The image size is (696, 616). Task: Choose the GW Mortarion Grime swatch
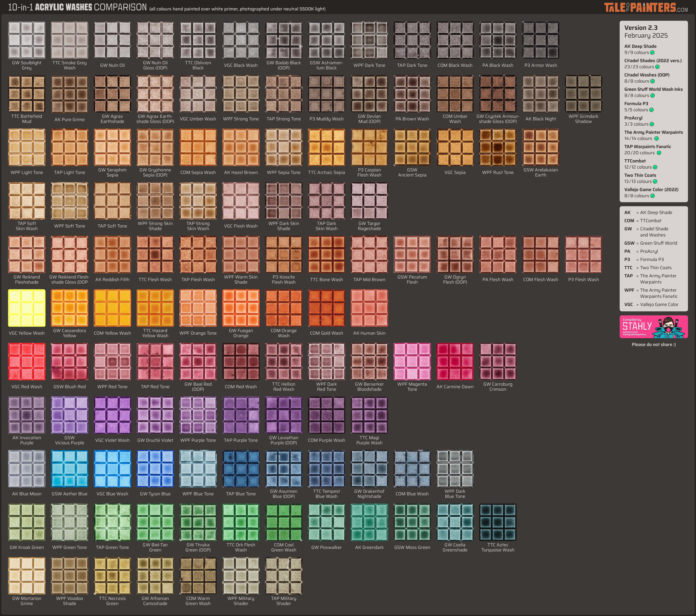tap(27, 576)
